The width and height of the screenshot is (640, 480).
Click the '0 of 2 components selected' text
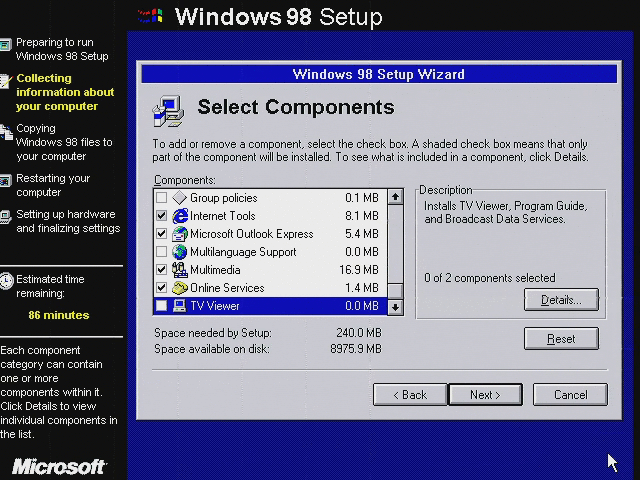point(490,278)
